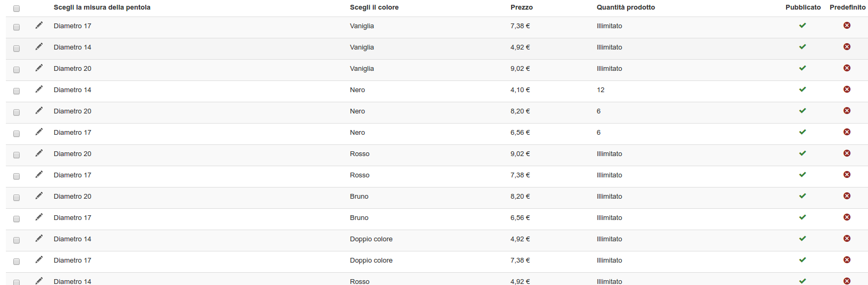868x285 pixels.
Task: Unpublish the Diametro 20 Vaniglia variant
Action: coord(803,68)
